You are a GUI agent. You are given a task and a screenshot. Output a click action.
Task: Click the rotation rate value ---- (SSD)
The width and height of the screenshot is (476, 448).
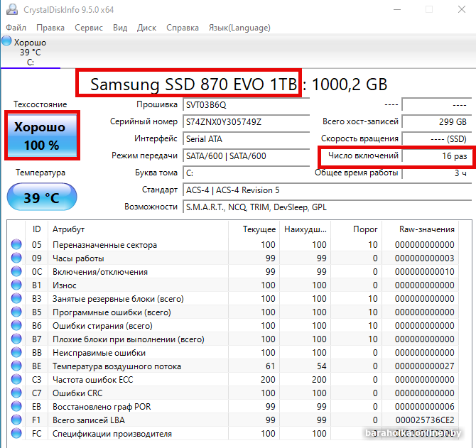point(437,139)
